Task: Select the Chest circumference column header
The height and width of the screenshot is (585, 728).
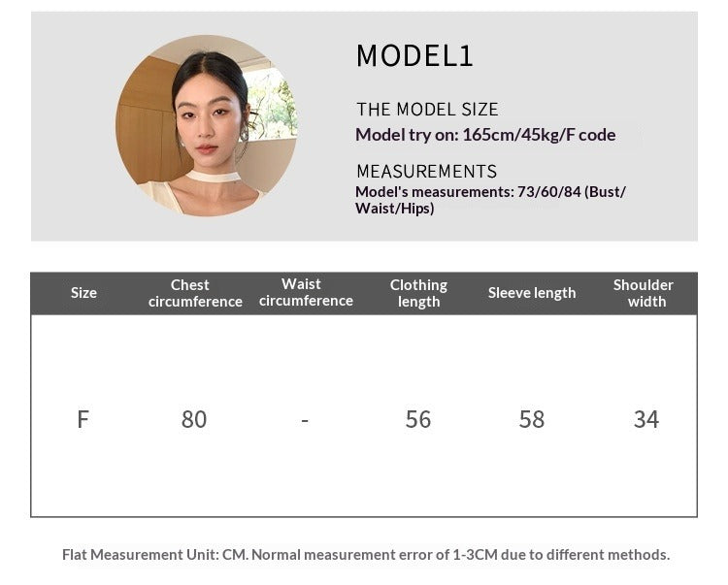Action: [x=194, y=293]
